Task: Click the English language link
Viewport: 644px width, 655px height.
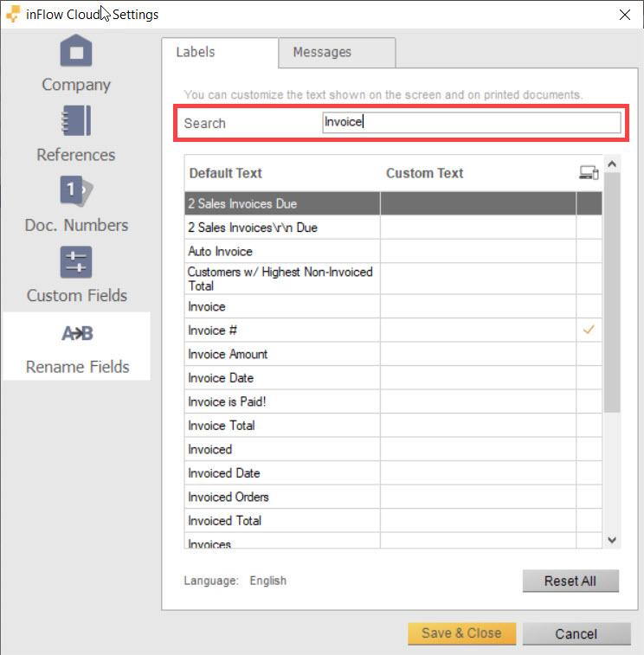Action: click(x=267, y=581)
